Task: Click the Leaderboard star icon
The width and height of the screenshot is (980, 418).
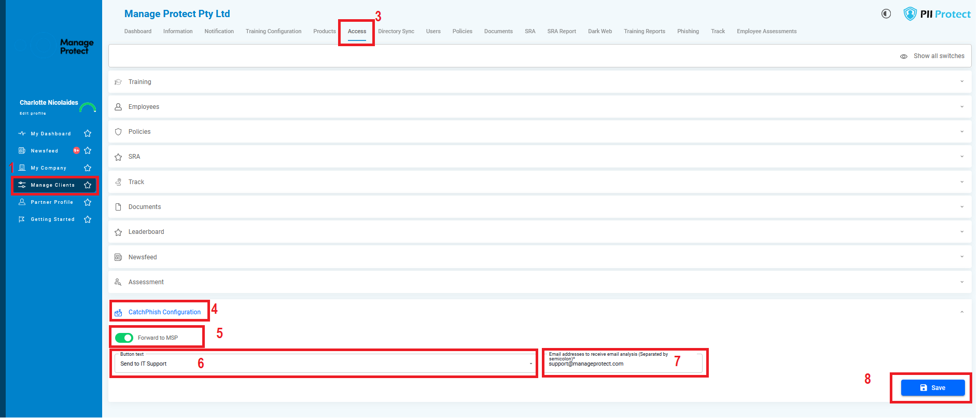Action: 118,232
